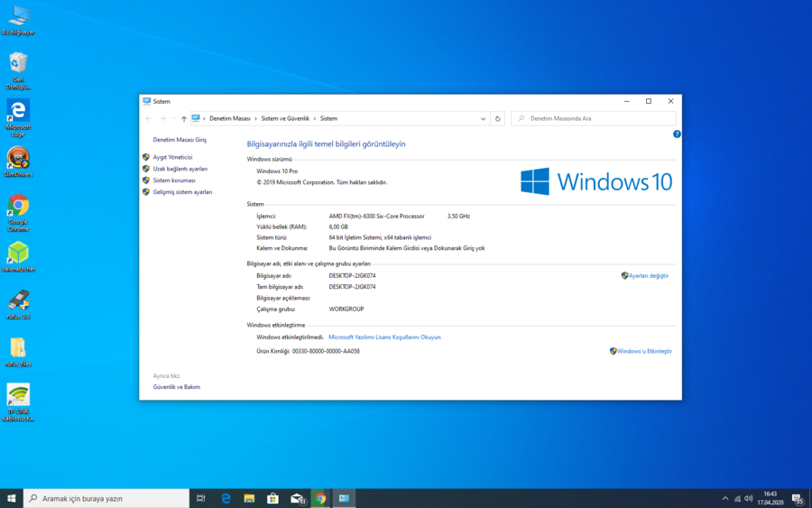This screenshot has width=812, height=508.
Task: Open File Explorer from the taskbar
Action: 249,498
